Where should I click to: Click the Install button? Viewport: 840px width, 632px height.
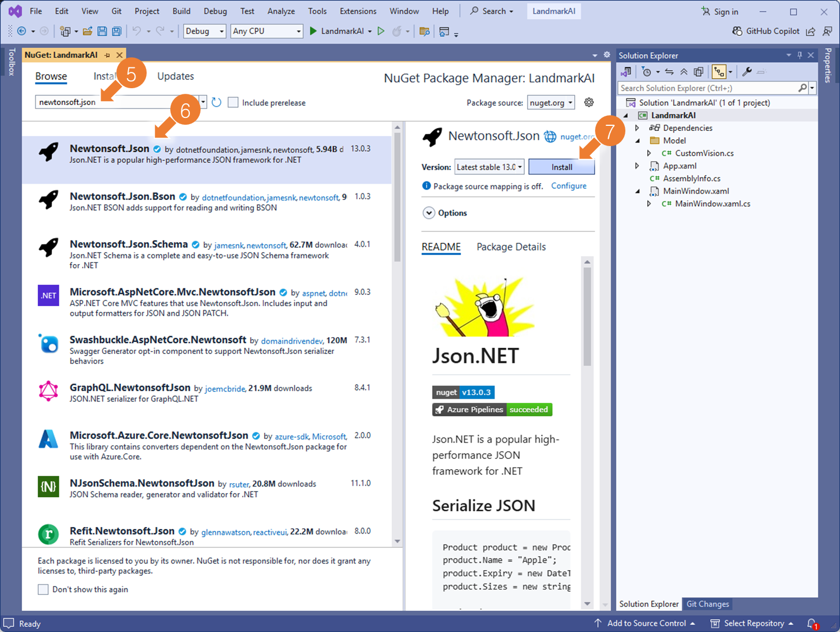point(561,167)
